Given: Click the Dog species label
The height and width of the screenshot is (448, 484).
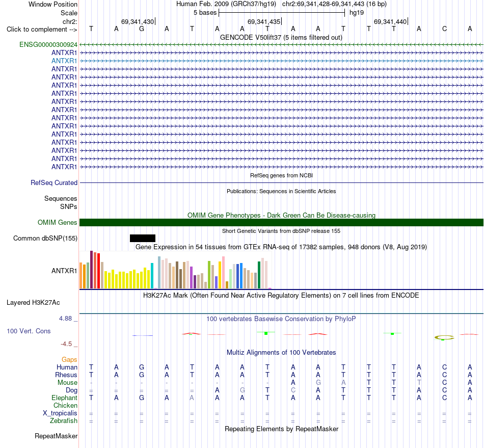Looking at the screenshot, I should 72,390.
